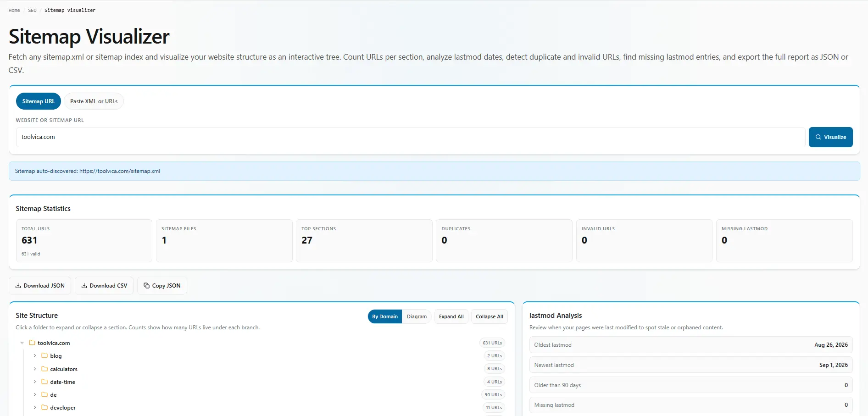868x416 pixels.
Task: Click the calculators folder icon
Action: (45, 369)
